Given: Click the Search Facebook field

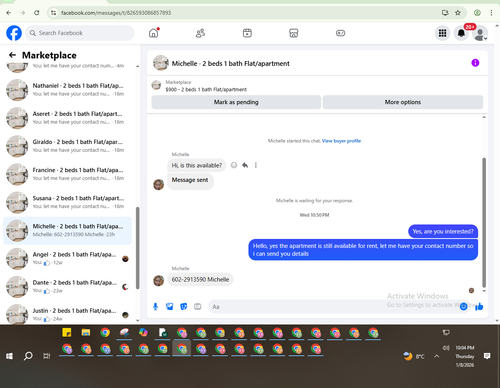Looking at the screenshot, I should [x=80, y=33].
